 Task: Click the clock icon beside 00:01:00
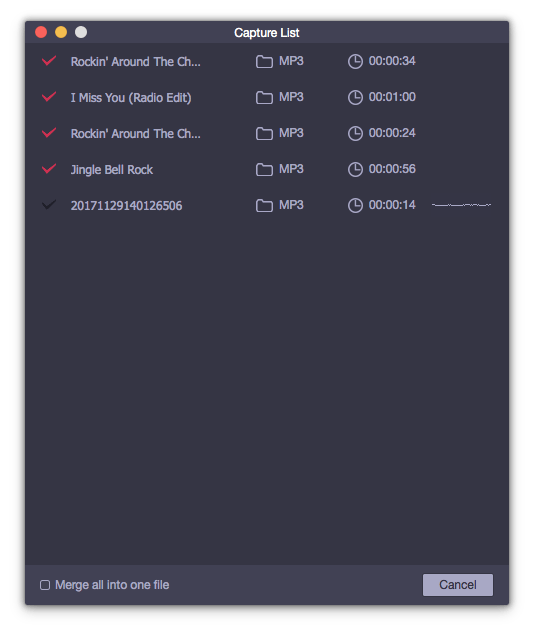(355, 97)
